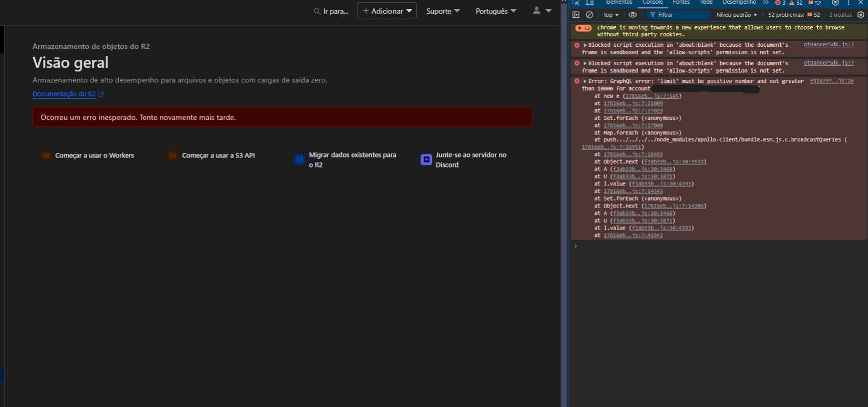Click the error icon on the GraphQL error message
868x407 pixels.
click(x=577, y=81)
